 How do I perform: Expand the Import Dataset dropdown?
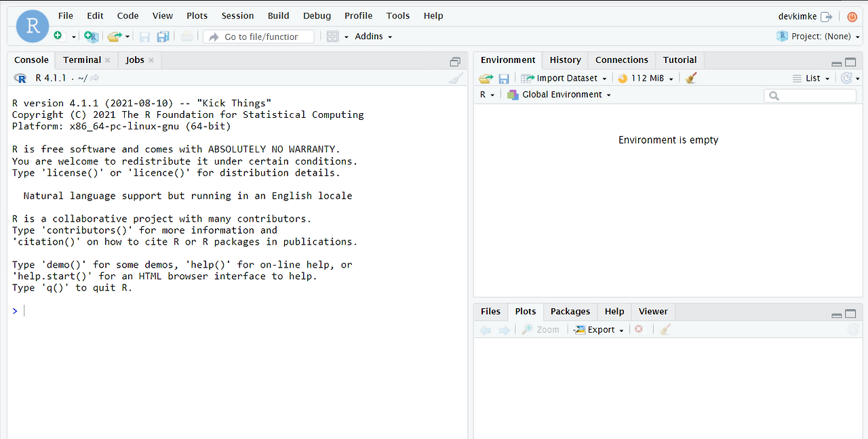[606, 78]
